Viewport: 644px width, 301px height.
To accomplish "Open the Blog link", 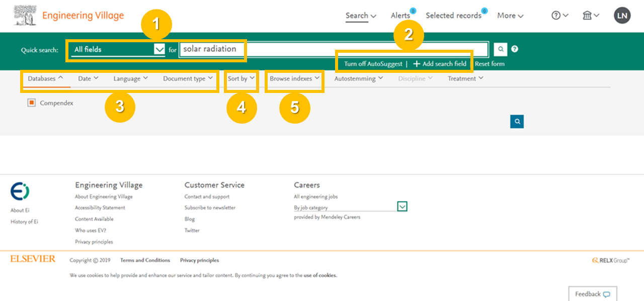I will click(190, 219).
